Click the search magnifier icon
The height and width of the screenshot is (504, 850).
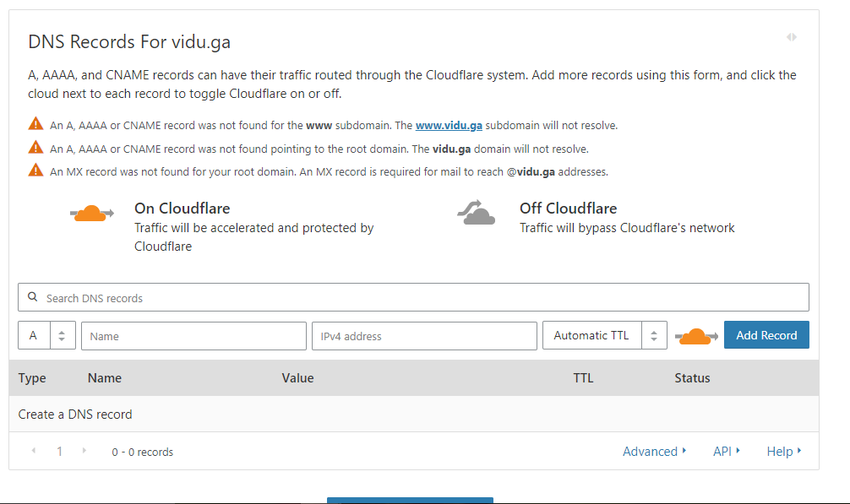33,297
